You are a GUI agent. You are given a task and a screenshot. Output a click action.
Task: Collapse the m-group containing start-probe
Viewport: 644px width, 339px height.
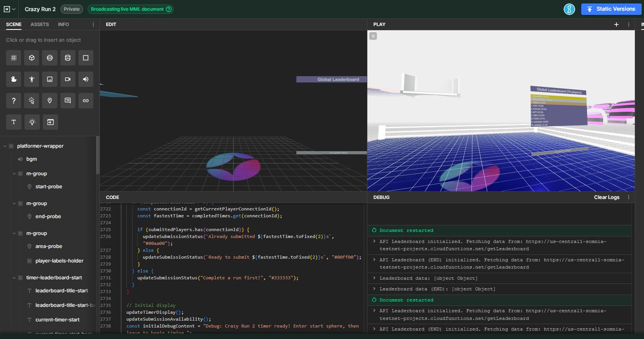pyautogui.click(x=14, y=174)
